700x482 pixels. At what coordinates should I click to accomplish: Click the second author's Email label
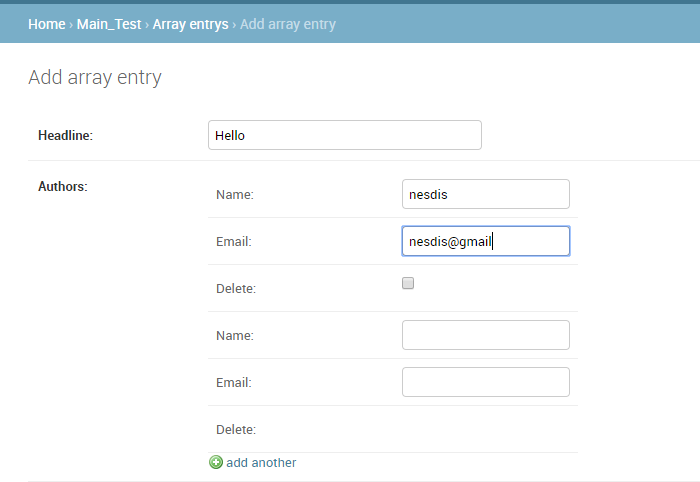234,382
